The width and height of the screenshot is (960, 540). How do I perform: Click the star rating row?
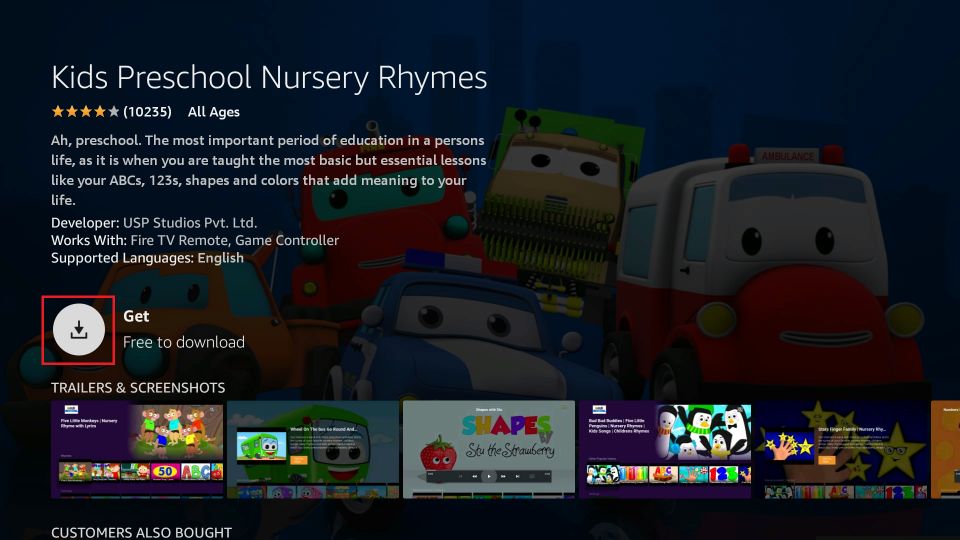(85, 111)
